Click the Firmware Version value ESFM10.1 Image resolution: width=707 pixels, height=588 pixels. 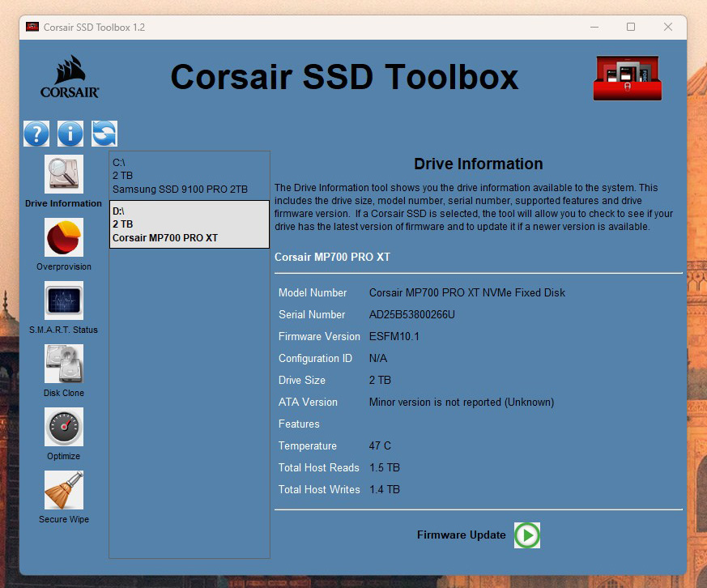point(394,336)
